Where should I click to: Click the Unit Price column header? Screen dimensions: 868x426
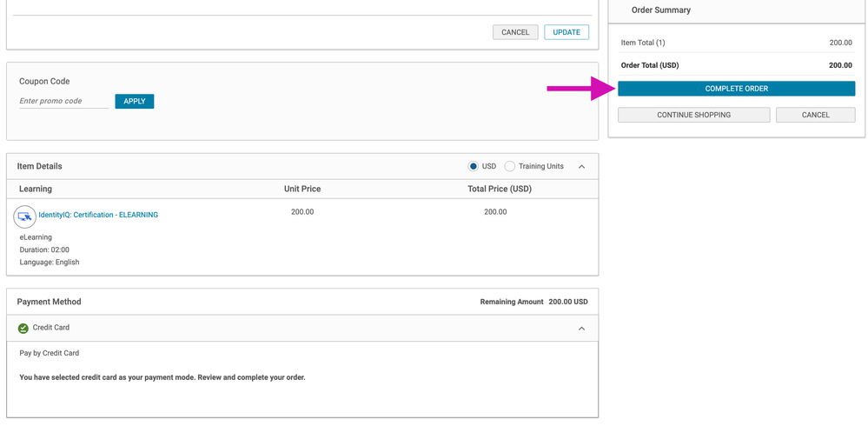302,189
